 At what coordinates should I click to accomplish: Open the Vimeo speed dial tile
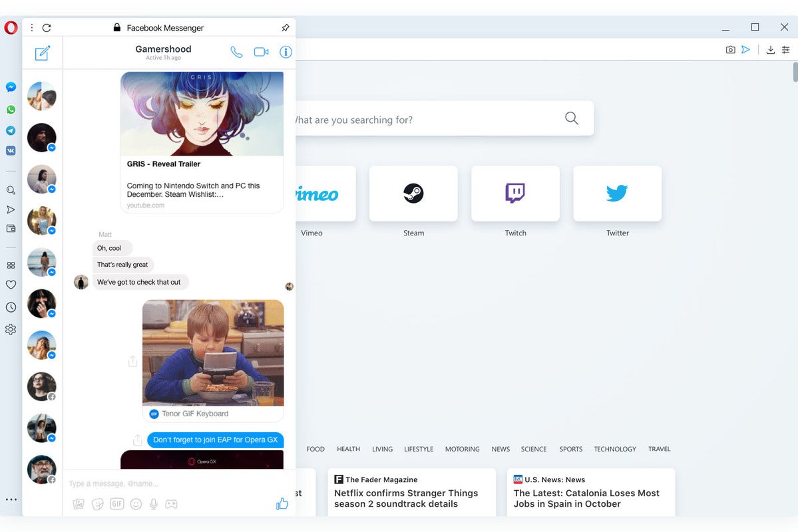[325, 194]
